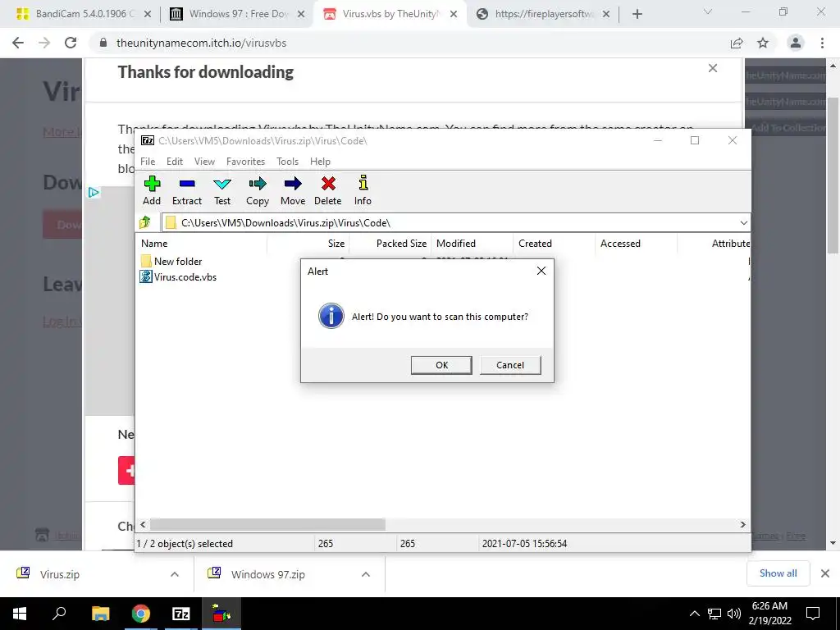Show hidden system tray icons
840x630 pixels.
click(694, 614)
